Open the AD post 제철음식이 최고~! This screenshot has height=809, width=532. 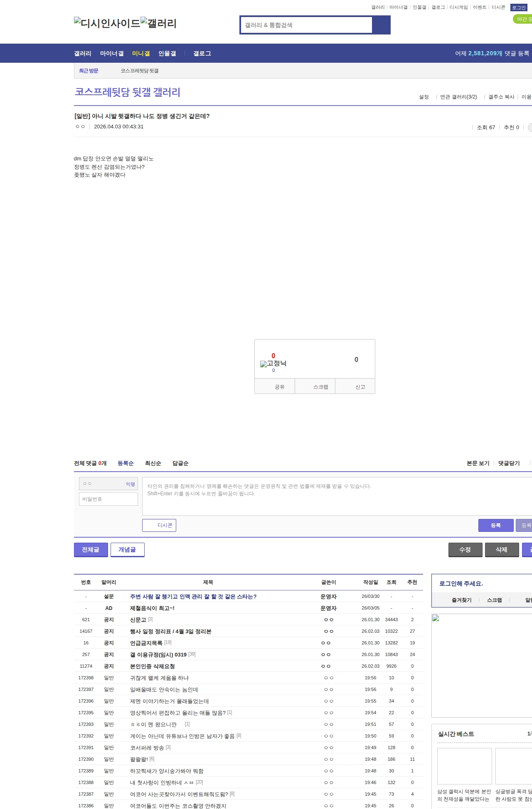(152, 608)
